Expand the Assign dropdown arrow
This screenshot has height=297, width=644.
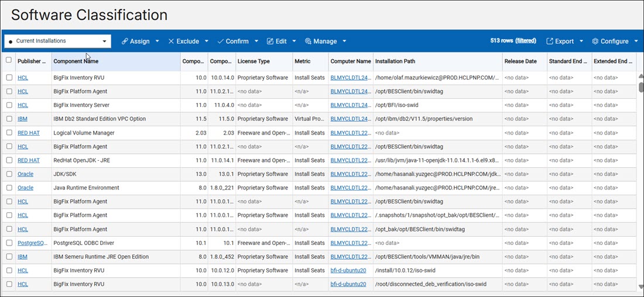157,42
